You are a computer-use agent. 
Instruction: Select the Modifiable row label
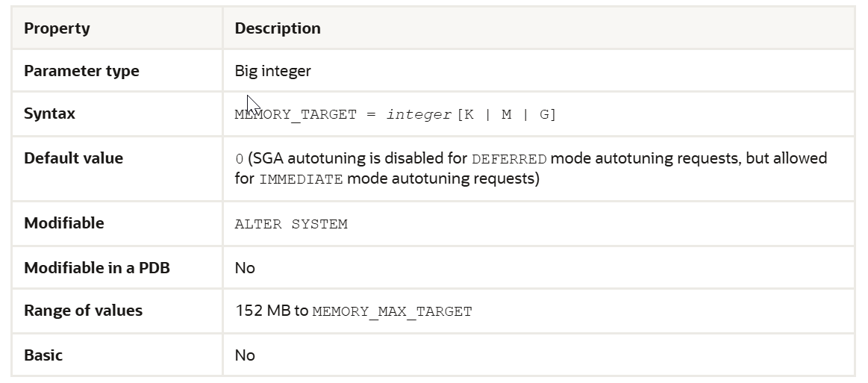(63, 223)
